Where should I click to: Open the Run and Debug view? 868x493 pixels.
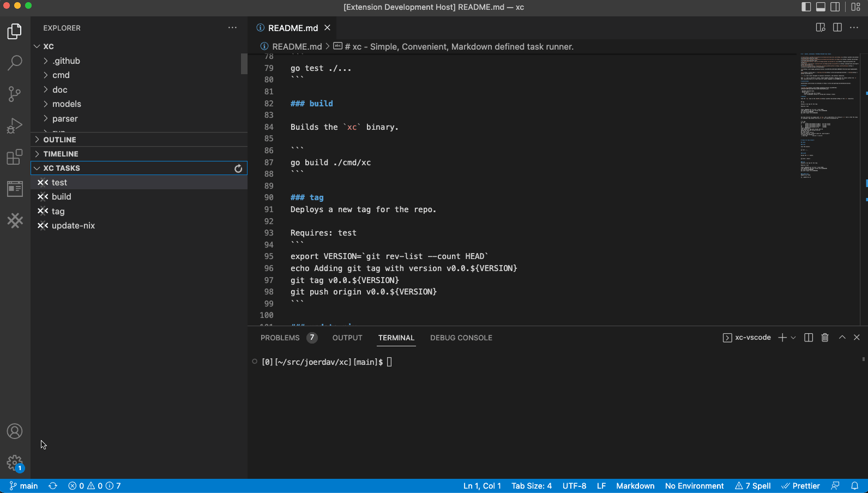(x=15, y=125)
